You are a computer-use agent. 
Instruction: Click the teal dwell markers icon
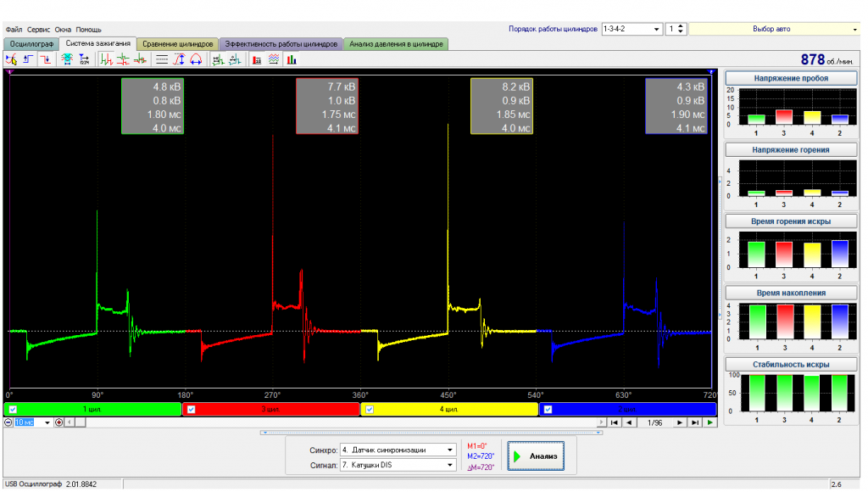[236, 59]
